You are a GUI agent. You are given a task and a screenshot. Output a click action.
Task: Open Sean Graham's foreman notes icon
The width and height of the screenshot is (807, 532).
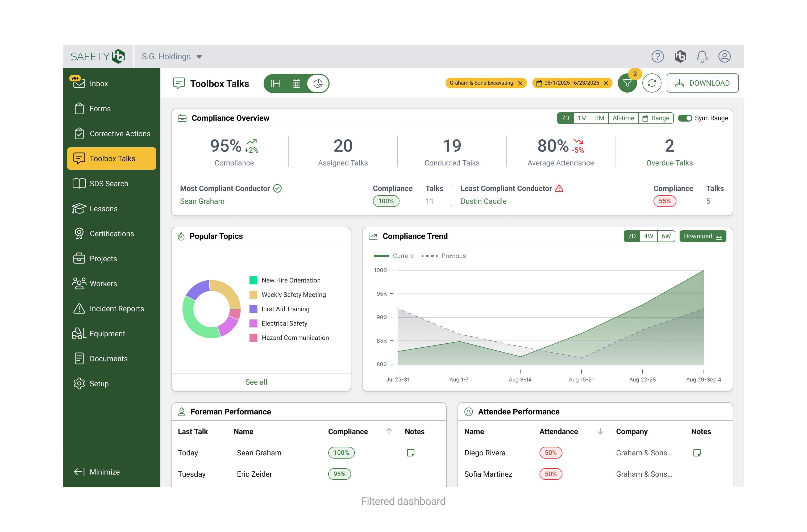tap(410, 453)
